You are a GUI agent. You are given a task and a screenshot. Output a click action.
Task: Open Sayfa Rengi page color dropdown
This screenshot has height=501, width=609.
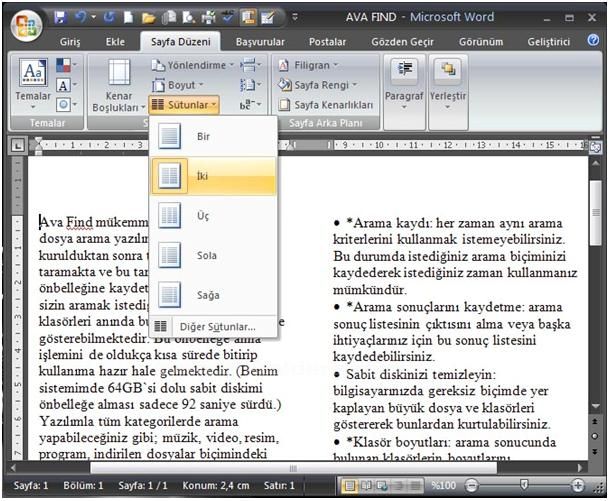pyautogui.click(x=317, y=85)
